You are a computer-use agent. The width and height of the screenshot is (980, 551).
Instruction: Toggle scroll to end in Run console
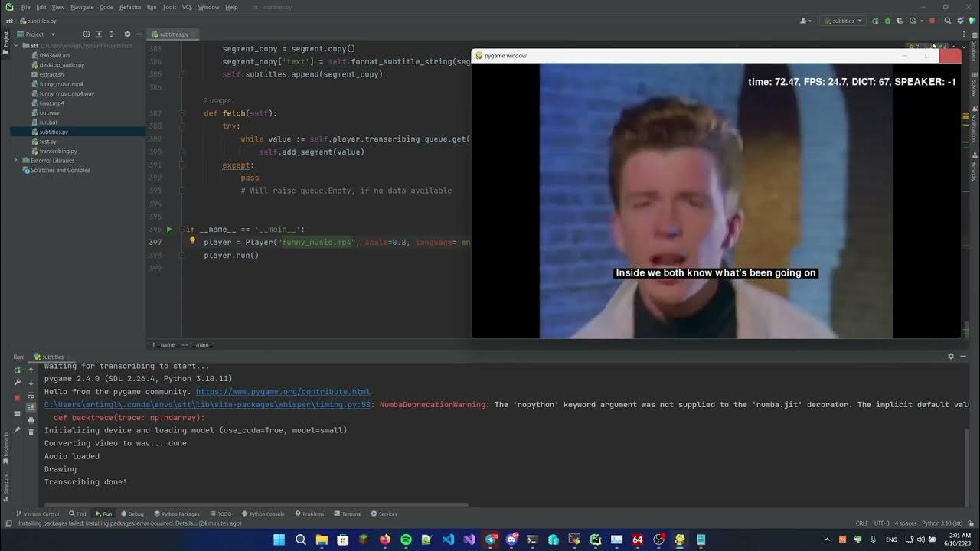coord(31,407)
